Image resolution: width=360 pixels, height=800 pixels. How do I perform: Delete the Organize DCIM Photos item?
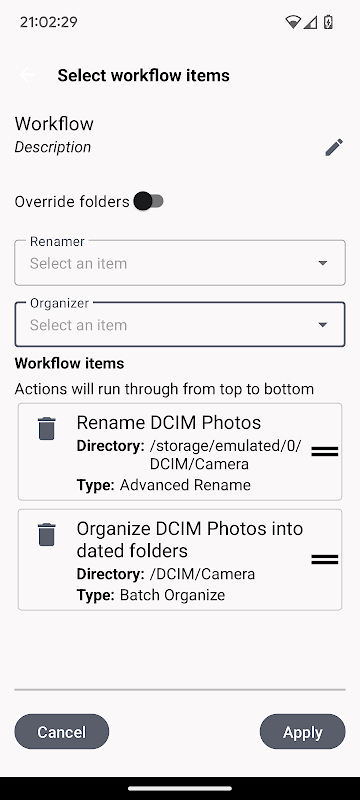46,534
